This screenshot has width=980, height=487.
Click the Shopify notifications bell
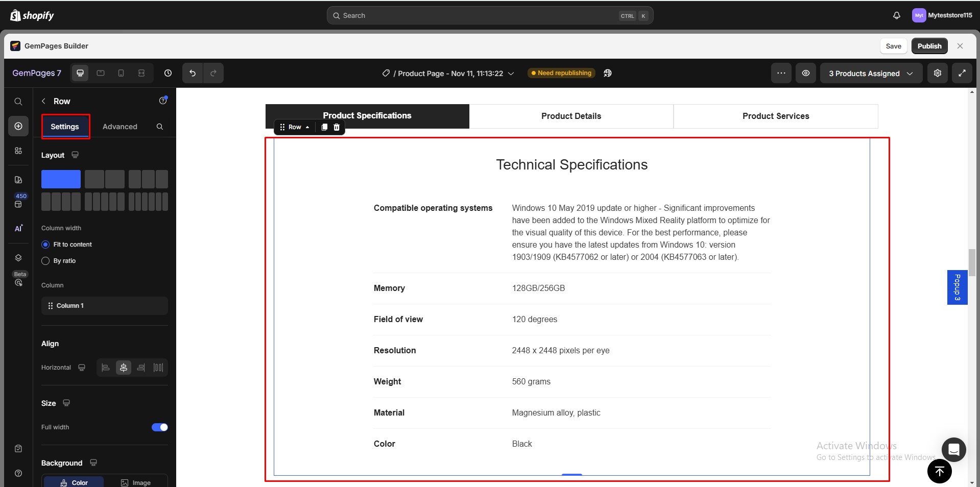pyautogui.click(x=896, y=15)
